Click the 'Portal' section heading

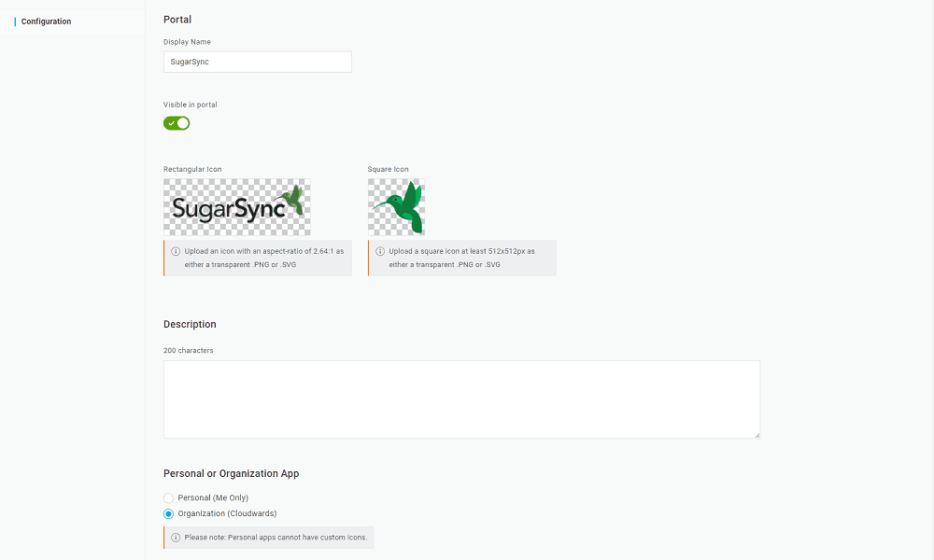[x=177, y=20]
